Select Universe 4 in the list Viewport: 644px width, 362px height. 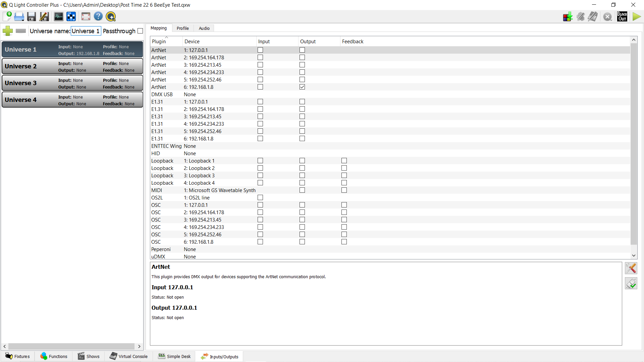72,100
